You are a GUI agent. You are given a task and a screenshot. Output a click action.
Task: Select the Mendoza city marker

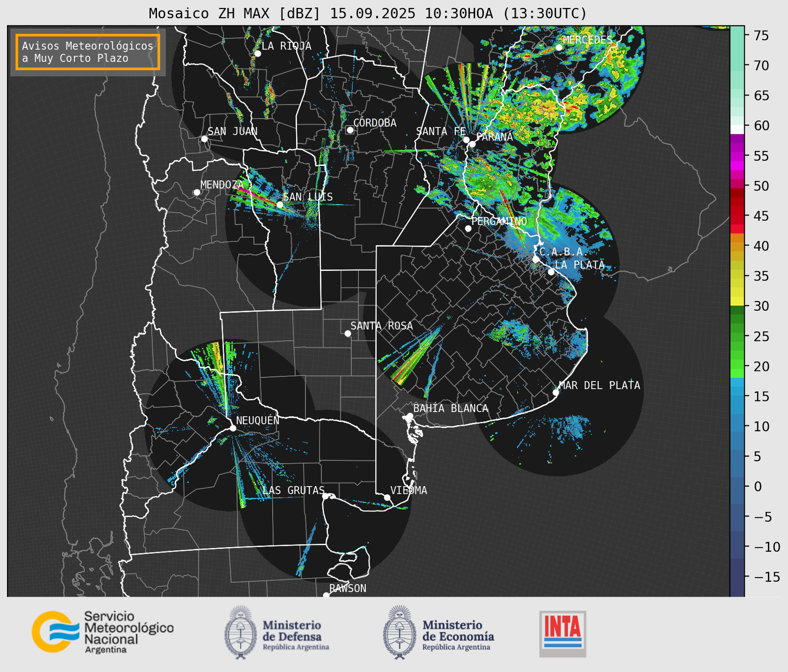tap(197, 193)
